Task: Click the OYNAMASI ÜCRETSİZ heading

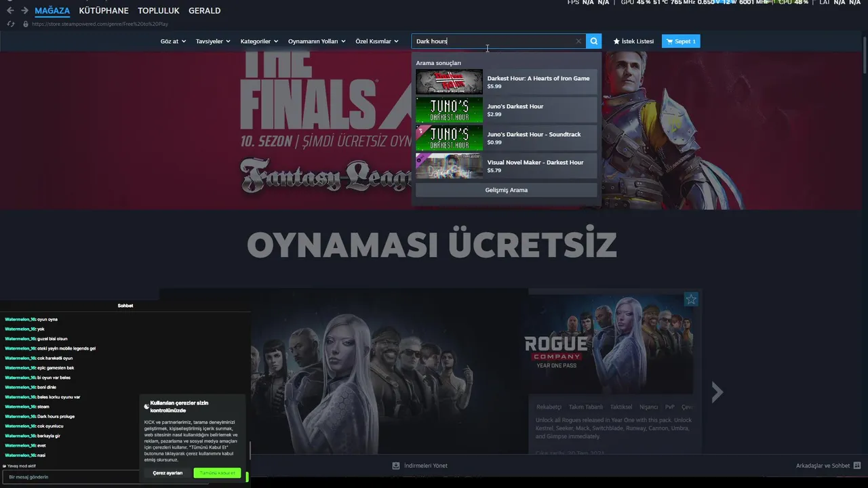Action: click(x=432, y=245)
